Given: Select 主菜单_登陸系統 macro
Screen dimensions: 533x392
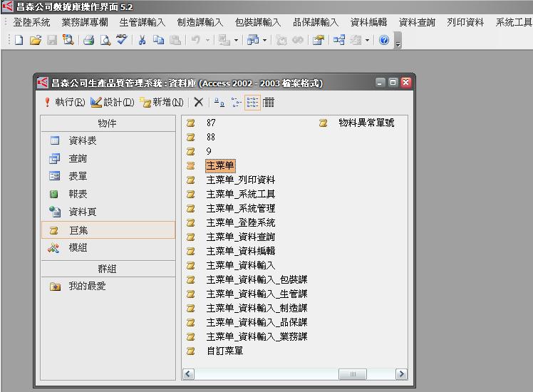Looking at the screenshot, I should [241, 222].
